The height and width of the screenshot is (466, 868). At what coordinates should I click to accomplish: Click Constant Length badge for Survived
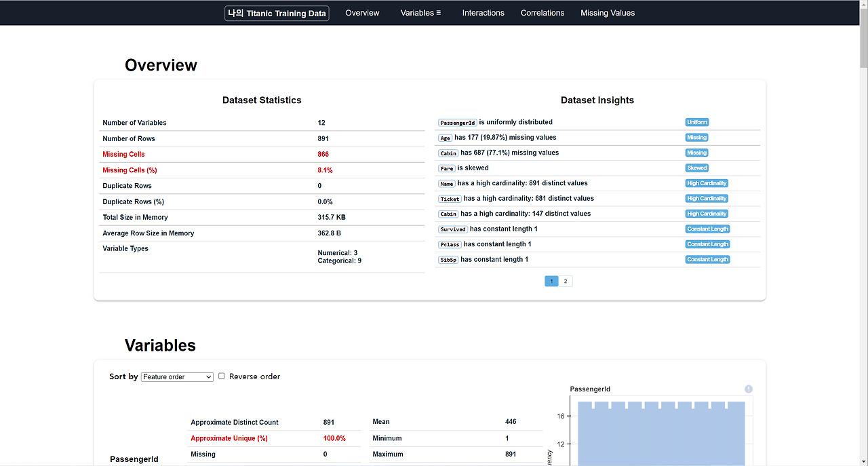coord(707,229)
